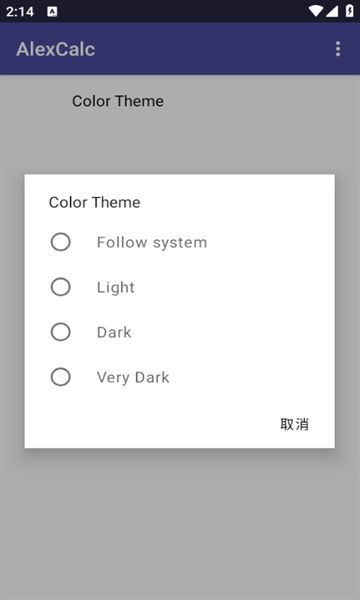The image size is (360, 600).
Task: Tap the clock showing 2:14
Action: 20,11
